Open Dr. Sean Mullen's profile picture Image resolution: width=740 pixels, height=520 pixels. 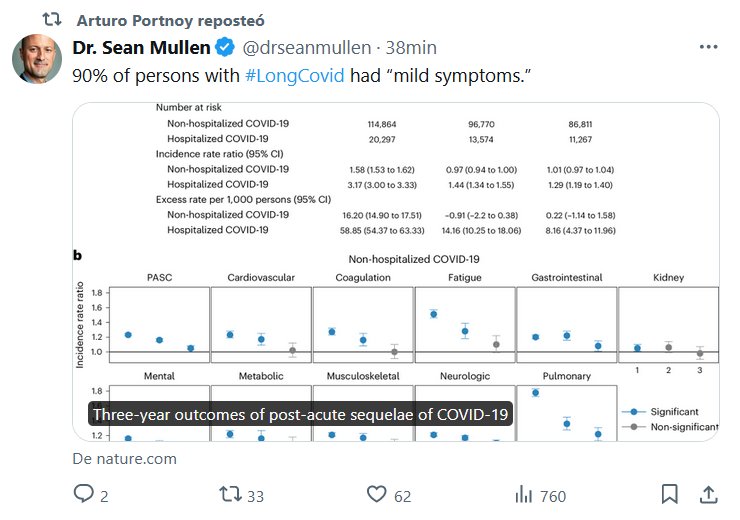click(x=37, y=61)
